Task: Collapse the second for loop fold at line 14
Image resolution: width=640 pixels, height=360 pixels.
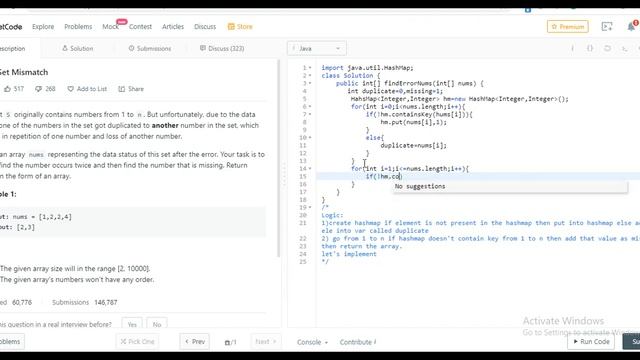Action: pos(310,169)
